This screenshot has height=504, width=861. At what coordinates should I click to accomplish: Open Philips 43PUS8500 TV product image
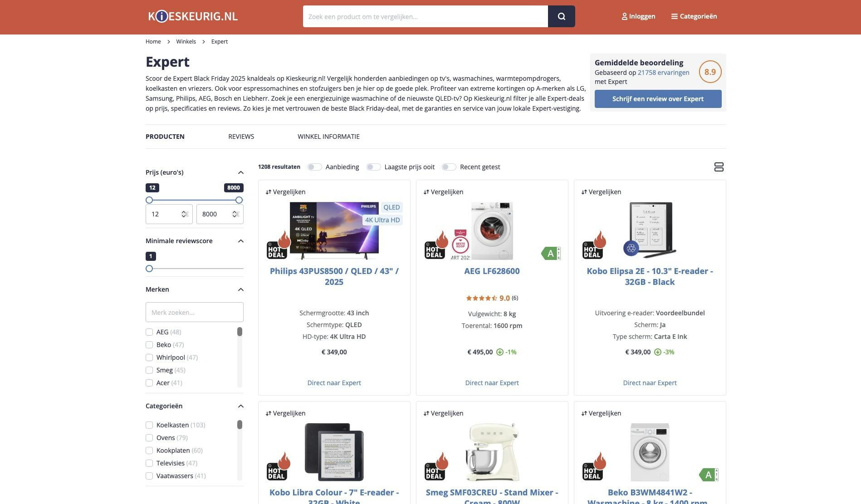[334, 230]
